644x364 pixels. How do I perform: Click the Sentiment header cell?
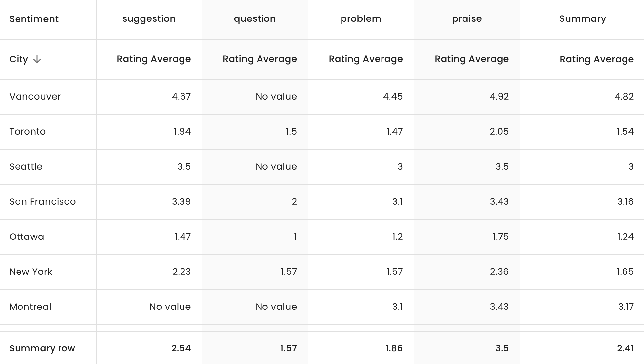tap(34, 19)
